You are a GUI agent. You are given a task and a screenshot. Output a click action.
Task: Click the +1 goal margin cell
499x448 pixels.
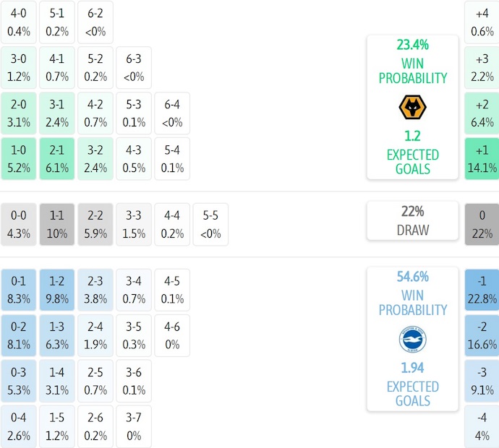(482, 159)
